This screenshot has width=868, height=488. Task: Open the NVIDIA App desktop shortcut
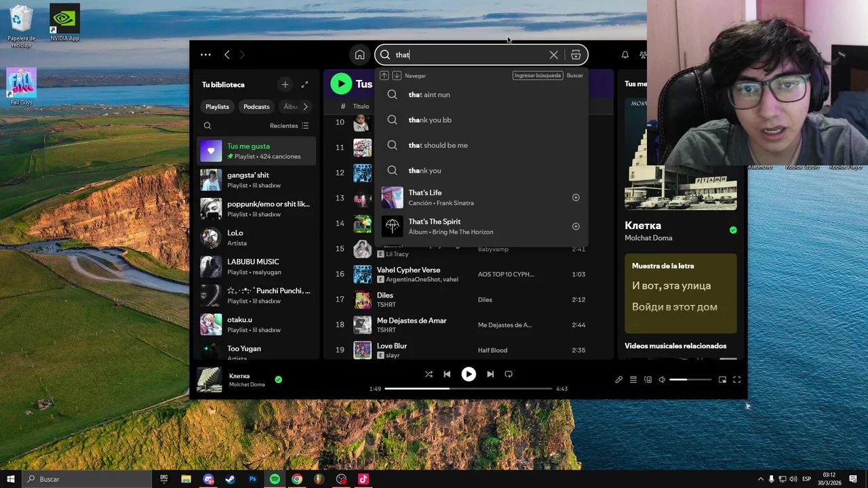point(64,23)
